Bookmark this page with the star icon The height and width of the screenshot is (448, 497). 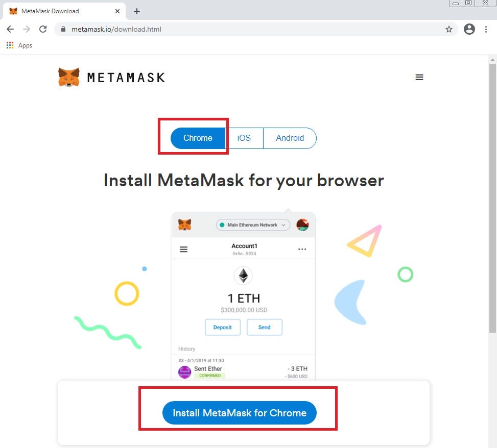(x=449, y=29)
